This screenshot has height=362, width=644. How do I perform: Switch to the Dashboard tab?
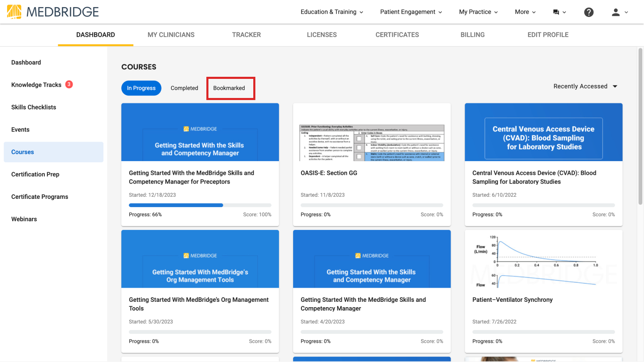coord(95,35)
